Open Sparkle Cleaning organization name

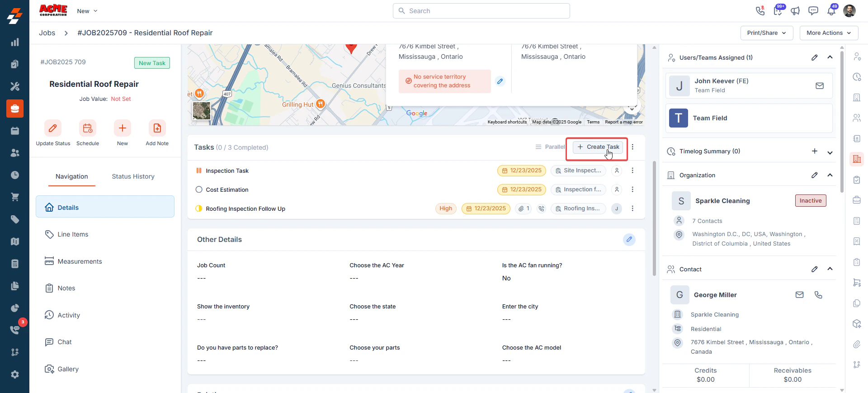(722, 201)
